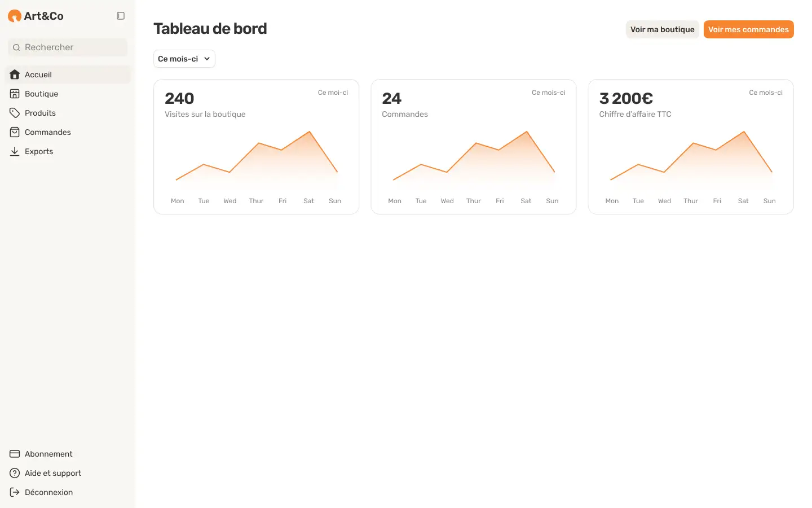Image resolution: width=812 pixels, height=508 pixels.
Task: Click the Commandes chart peak at Sat
Action: pos(527,132)
